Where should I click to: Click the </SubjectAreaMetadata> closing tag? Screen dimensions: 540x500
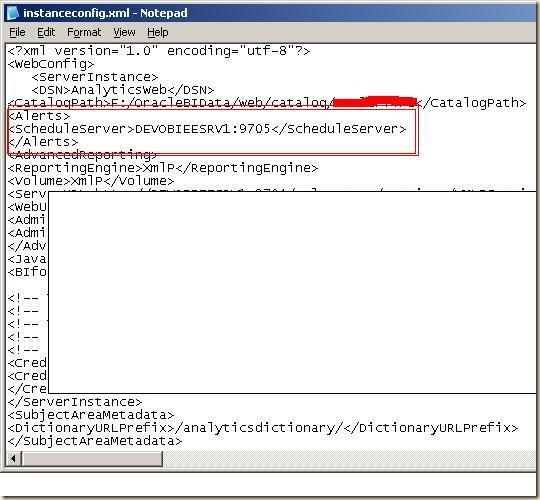[x=95, y=441]
